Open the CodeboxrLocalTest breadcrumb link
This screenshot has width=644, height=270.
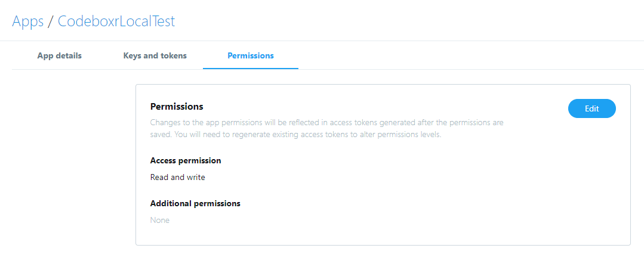tap(116, 21)
